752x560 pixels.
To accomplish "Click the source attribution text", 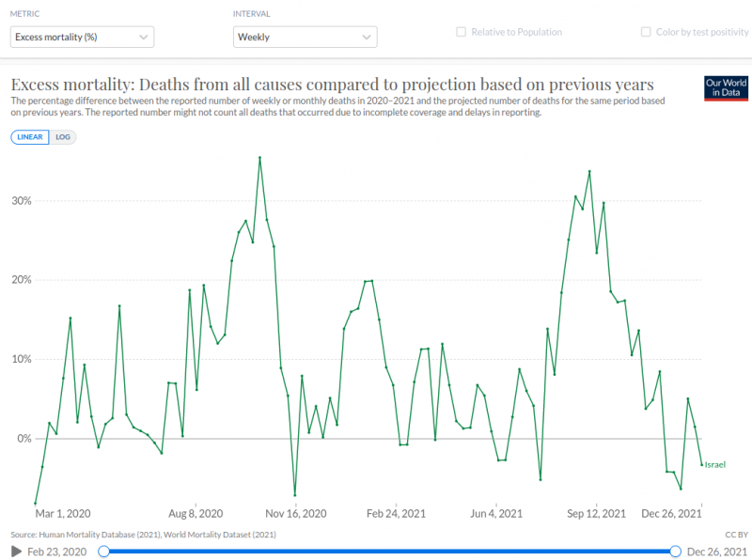I will (x=143, y=535).
